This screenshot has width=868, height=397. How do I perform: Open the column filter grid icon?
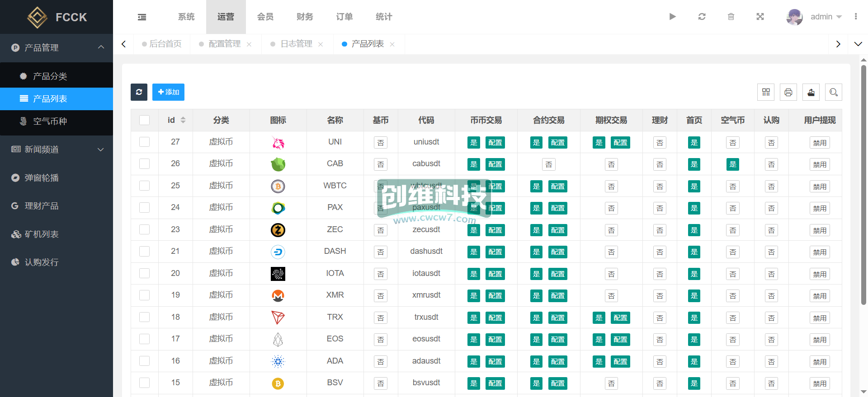coord(766,92)
